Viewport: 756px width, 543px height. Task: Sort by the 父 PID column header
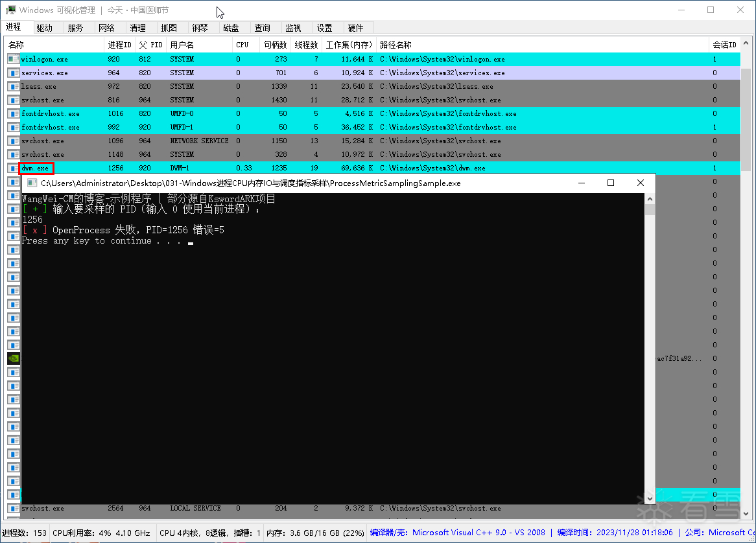150,45
